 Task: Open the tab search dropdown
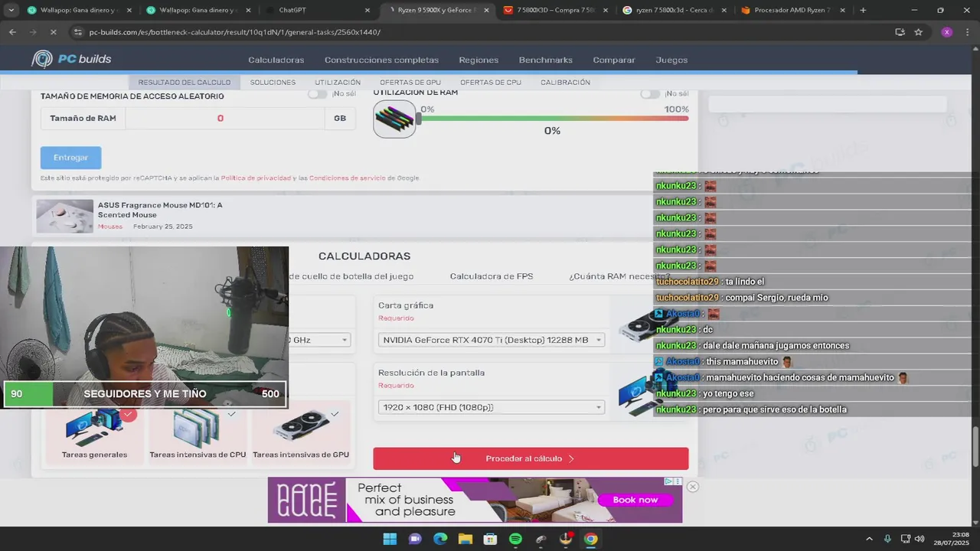[x=11, y=10]
